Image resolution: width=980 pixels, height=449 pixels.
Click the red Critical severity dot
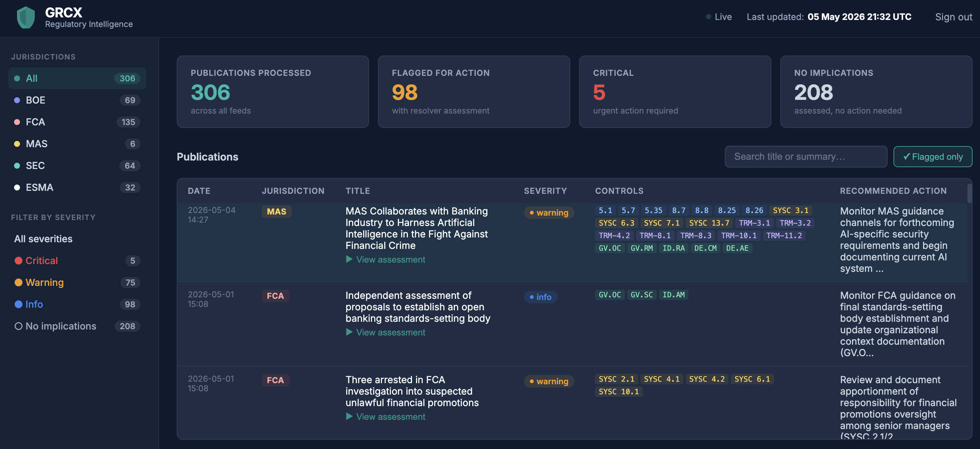pyautogui.click(x=18, y=261)
